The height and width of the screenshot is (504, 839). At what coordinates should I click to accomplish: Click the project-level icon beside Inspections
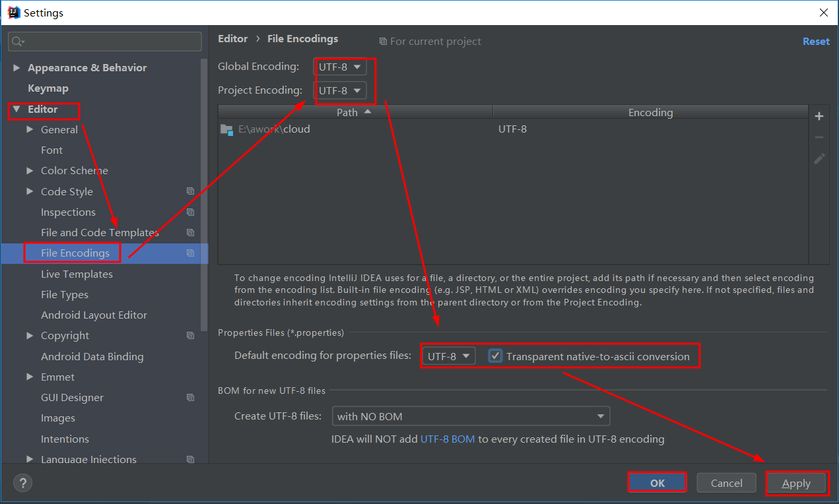[x=190, y=212]
